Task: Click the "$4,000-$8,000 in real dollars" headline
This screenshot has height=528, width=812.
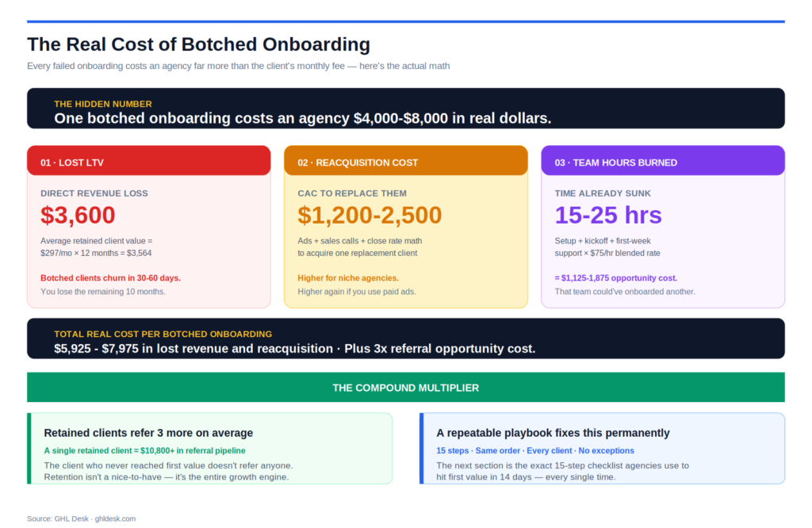Action: (x=302, y=118)
